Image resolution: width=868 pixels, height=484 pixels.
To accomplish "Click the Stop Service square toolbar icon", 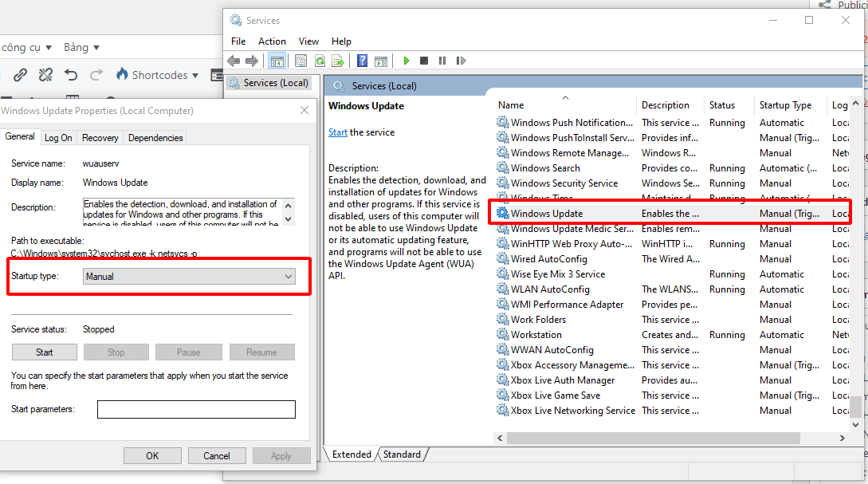I will [x=424, y=61].
